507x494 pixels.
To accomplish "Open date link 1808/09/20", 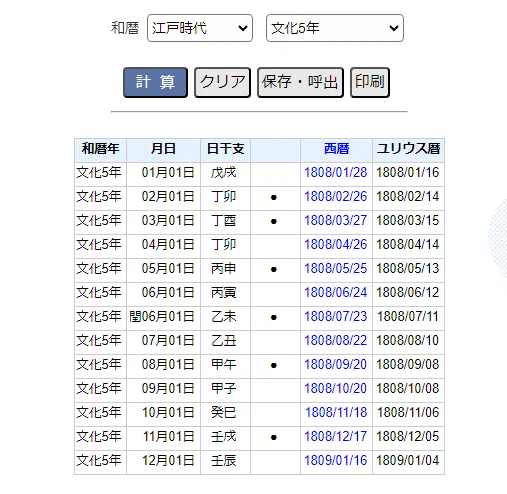I will coord(336,364).
